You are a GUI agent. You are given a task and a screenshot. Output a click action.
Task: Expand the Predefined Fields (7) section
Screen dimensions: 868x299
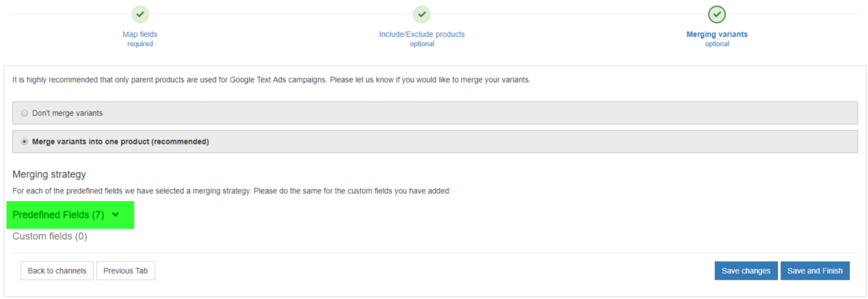(x=58, y=215)
